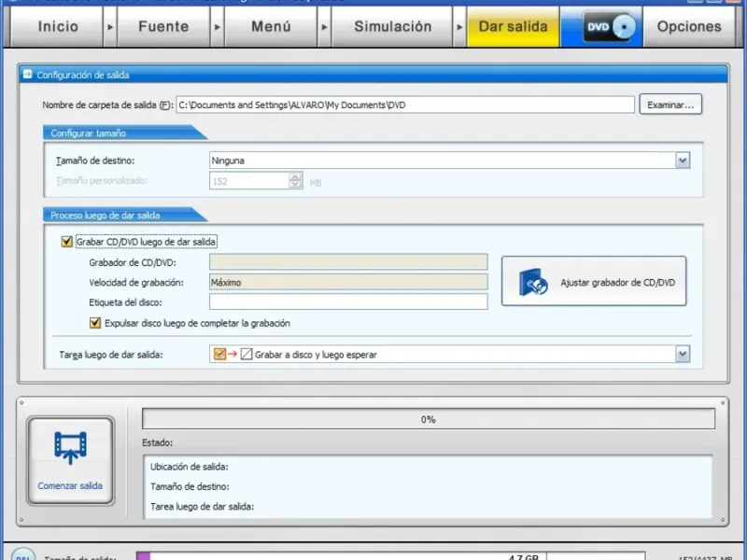Viewport: 747px width, 560px height.
Task: Click the Comenzar salida button
Action: pyautogui.click(x=71, y=460)
